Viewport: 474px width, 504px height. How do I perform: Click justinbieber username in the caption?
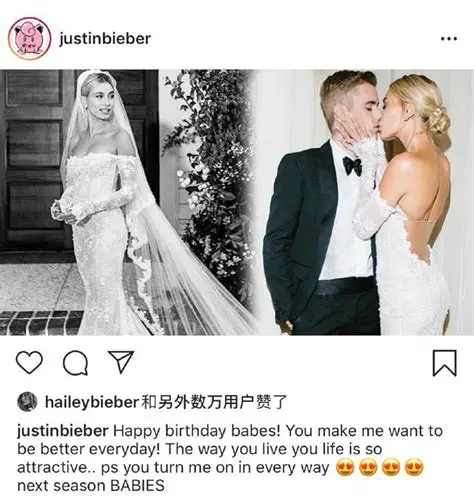[63, 431]
